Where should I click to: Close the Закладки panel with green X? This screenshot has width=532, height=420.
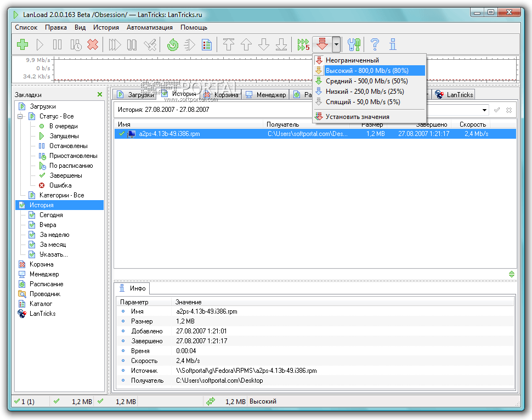pyautogui.click(x=100, y=94)
